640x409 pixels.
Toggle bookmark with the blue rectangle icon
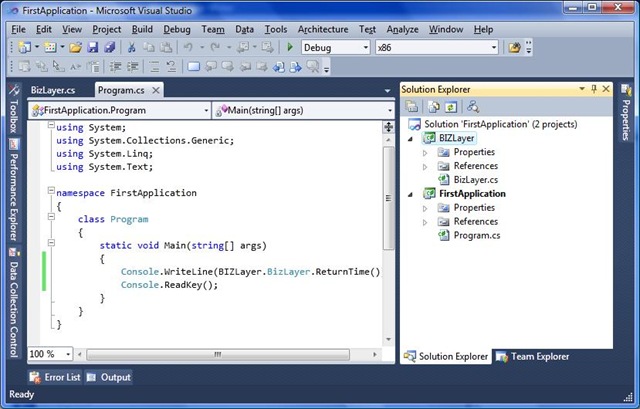[193, 67]
